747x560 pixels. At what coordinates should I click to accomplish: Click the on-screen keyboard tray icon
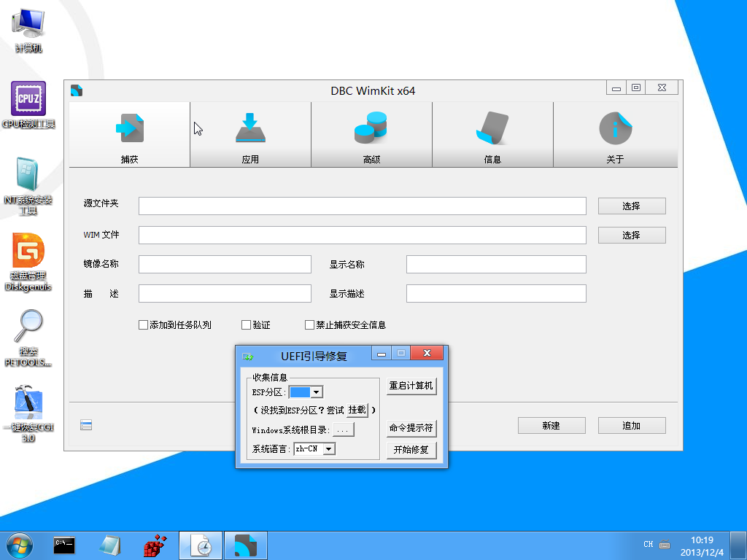point(665,544)
